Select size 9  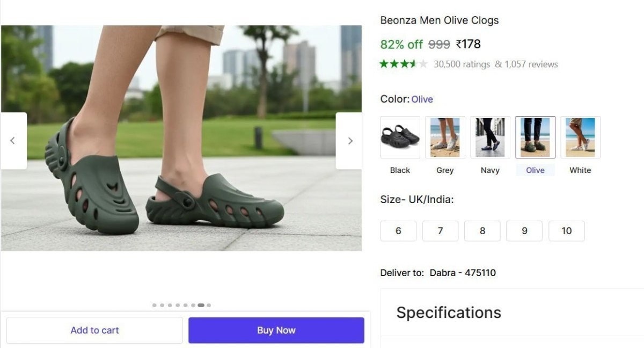524,230
